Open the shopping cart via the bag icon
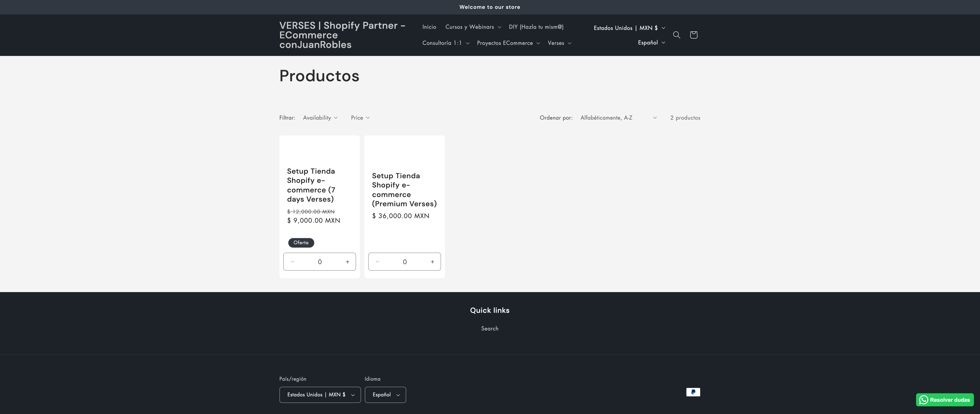The image size is (980, 414). (693, 35)
